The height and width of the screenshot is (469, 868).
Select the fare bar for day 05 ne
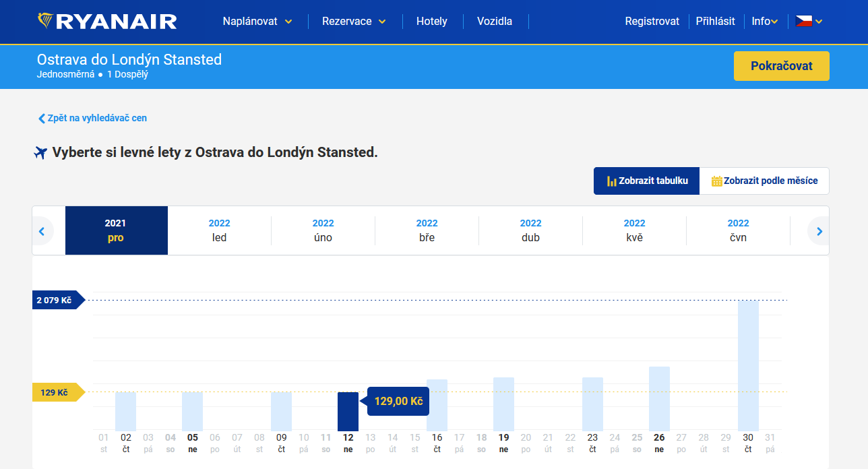(x=192, y=412)
